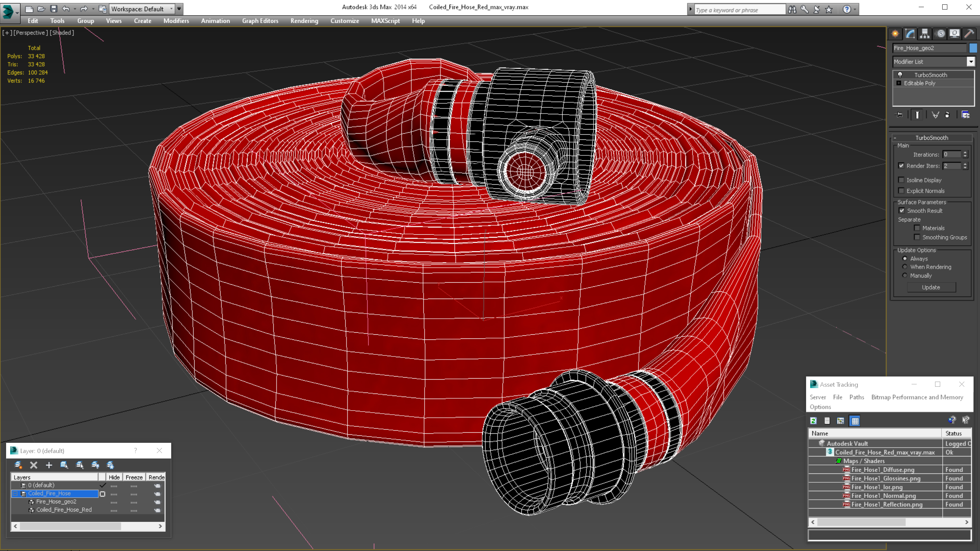Expand the Editable Poly stack entry

(899, 83)
